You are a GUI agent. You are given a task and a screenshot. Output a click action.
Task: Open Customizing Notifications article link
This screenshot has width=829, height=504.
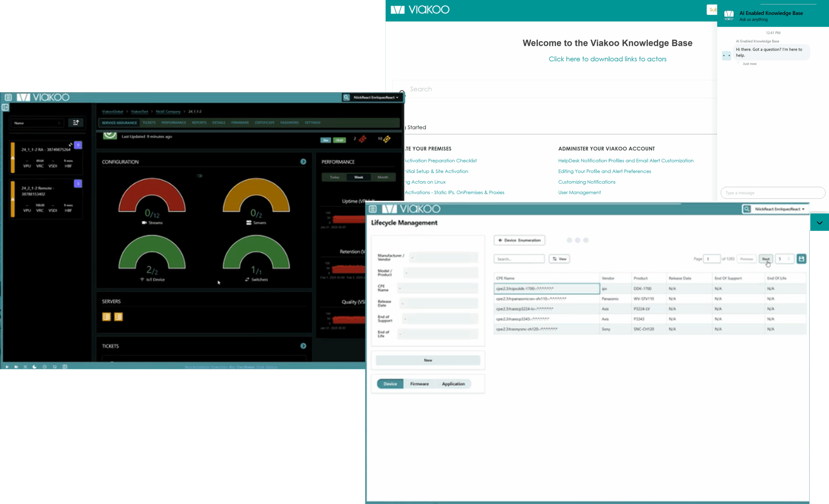[x=586, y=182]
